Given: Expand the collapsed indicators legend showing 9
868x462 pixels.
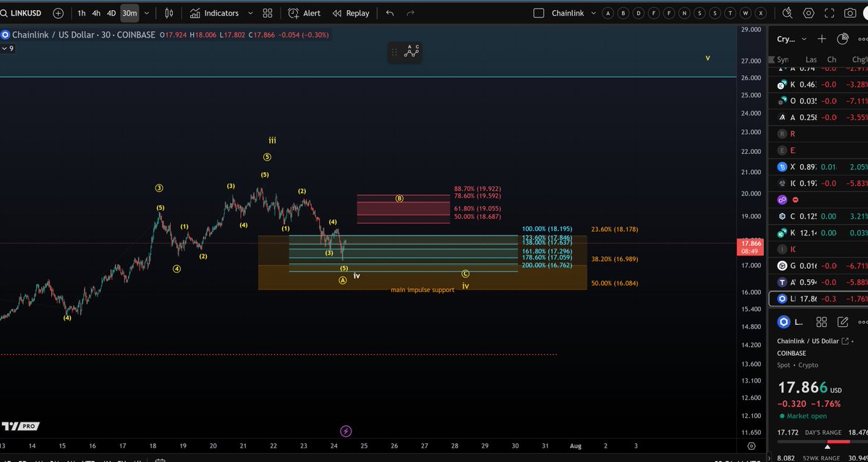Looking at the screenshot, I should coord(8,48).
